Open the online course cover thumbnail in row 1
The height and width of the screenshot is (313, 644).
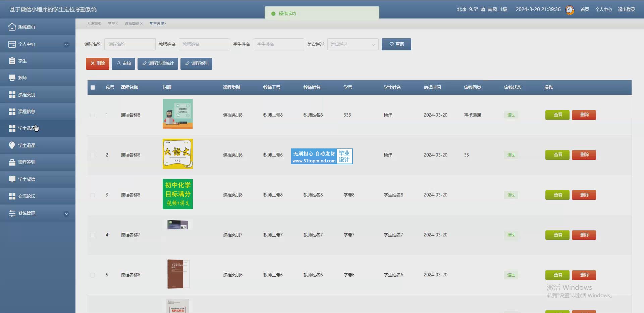tap(178, 114)
